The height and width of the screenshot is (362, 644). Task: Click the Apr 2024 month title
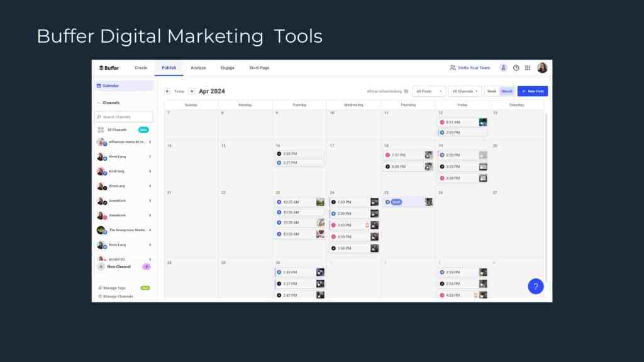[x=212, y=91]
